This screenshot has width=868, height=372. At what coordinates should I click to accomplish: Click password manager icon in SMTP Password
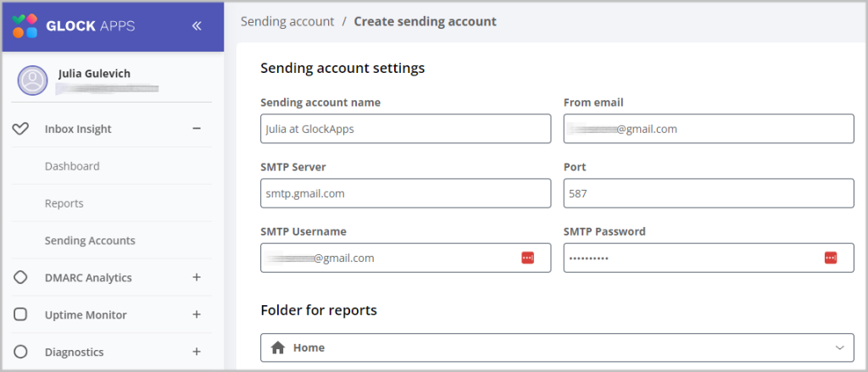point(831,258)
